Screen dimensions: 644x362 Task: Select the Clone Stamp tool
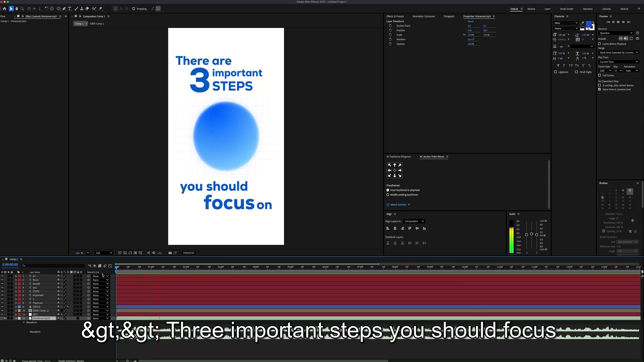point(82,9)
